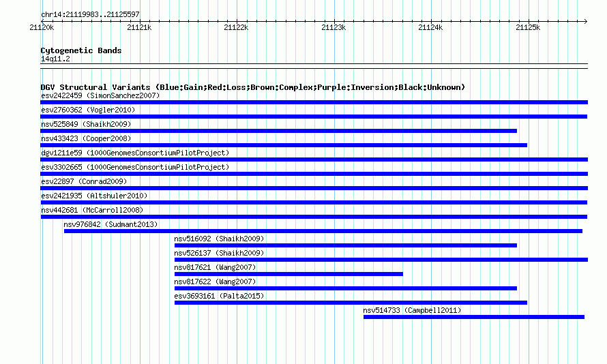Click the 21122k ruler label
The image size is (607, 364).
click(236, 27)
